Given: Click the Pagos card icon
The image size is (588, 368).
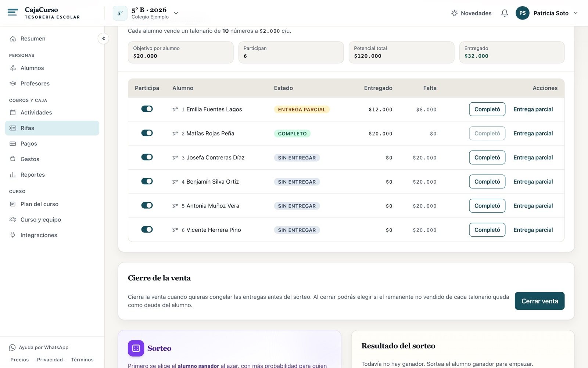Looking at the screenshot, I should pos(13,144).
